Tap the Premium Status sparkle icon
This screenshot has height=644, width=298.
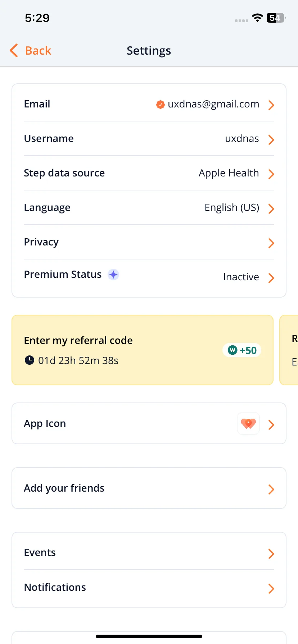(x=113, y=275)
